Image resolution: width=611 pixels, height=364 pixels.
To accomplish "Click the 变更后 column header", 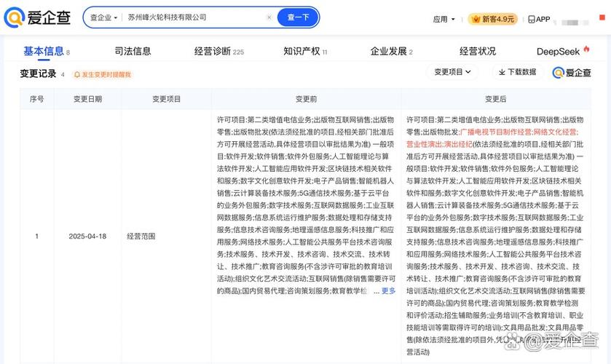I will coord(496,99).
